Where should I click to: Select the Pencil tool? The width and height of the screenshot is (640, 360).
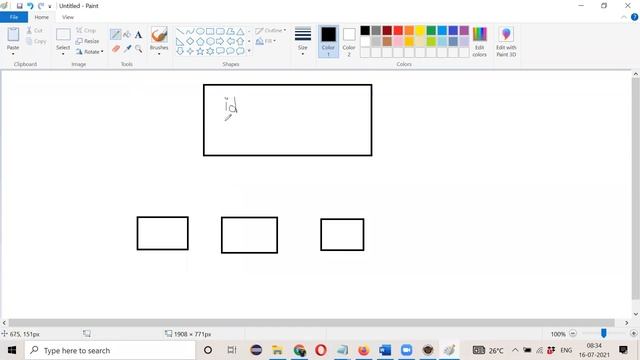[x=116, y=35]
